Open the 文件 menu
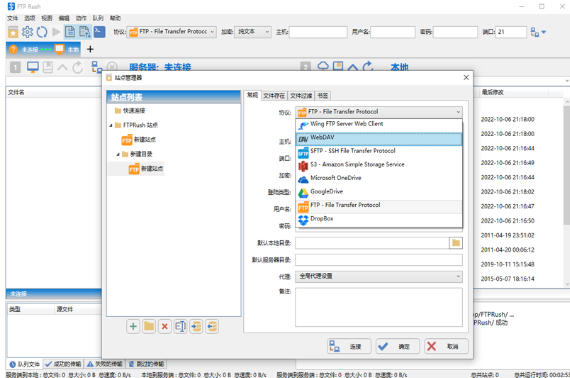Screen dimensions: 570x378 pyautogui.click(x=12, y=18)
